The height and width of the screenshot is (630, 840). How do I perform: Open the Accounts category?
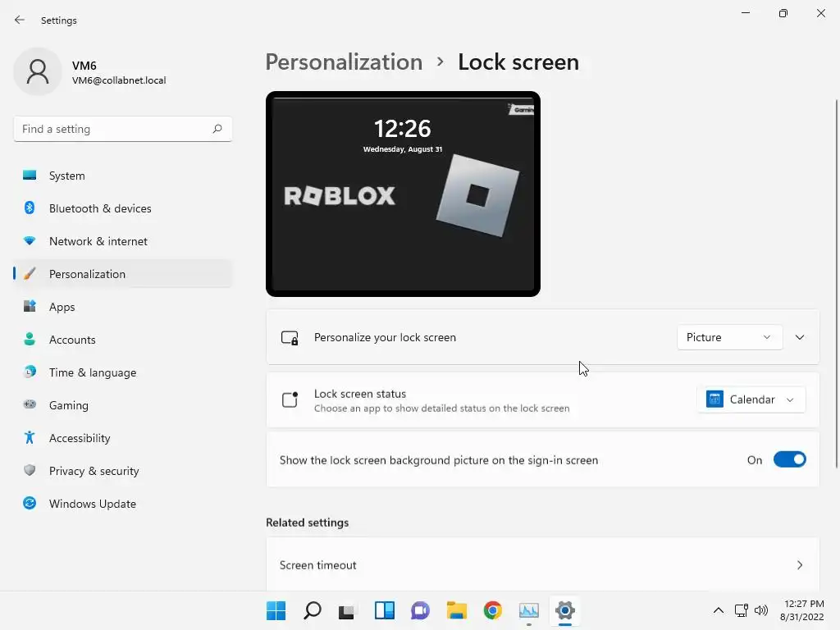coord(123,340)
